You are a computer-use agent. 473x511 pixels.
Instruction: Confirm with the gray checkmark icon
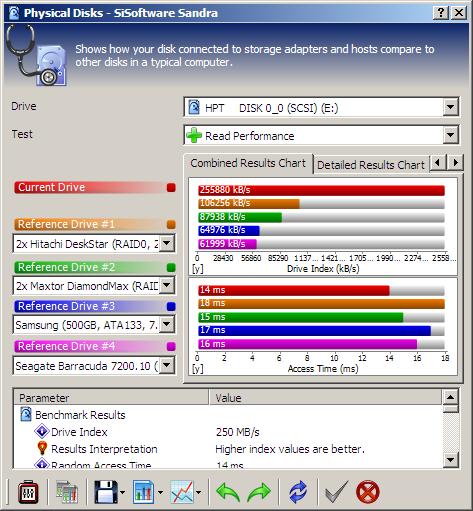(336, 491)
